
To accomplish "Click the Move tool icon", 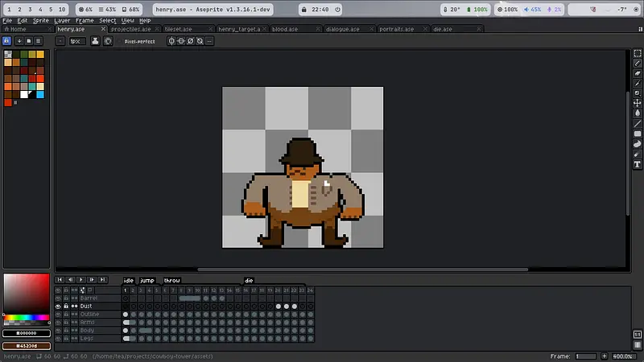I will pos(638,103).
